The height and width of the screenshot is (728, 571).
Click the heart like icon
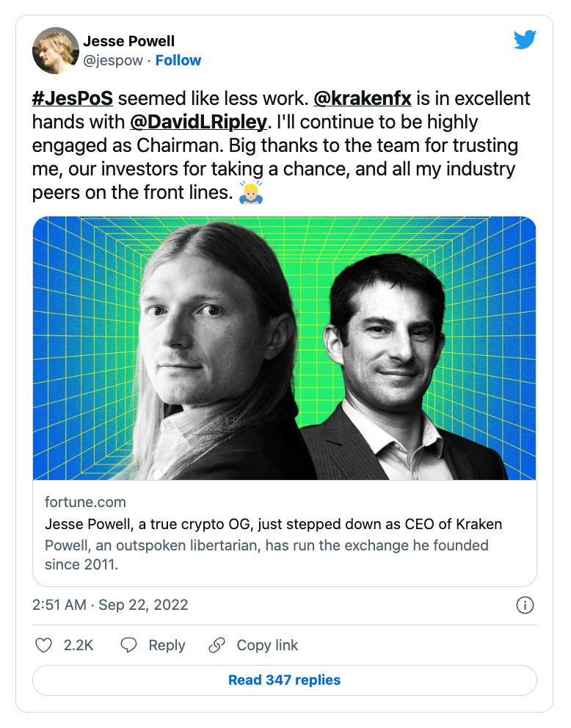(43, 645)
